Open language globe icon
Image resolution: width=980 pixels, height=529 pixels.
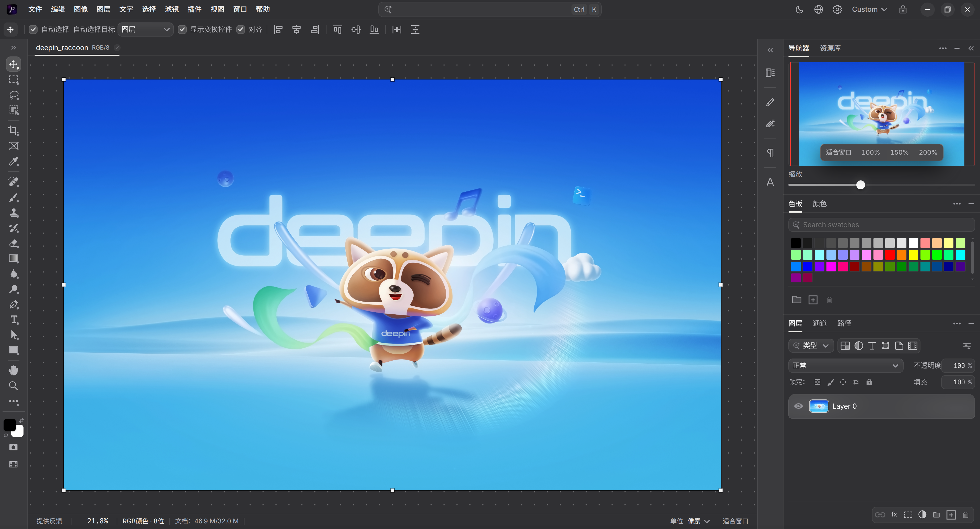818,9
